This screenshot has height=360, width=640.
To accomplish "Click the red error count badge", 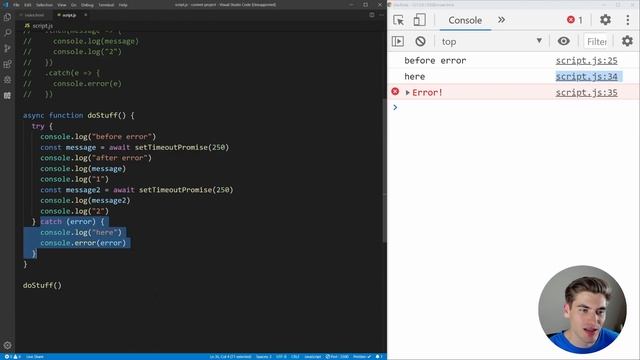I will (x=575, y=20).
